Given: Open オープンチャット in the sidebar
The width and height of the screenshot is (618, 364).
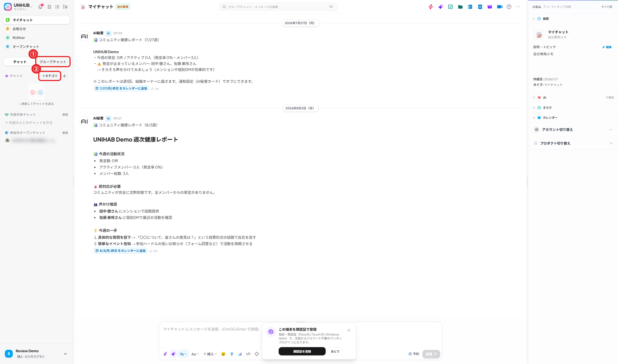Looking at the screenshot, I should coord(36,47).
